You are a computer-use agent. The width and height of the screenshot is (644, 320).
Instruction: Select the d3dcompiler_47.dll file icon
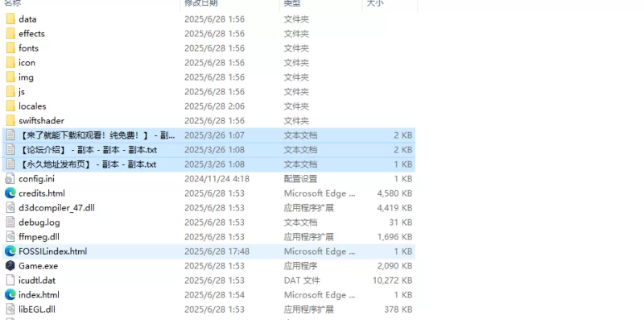tap(10, 208)
